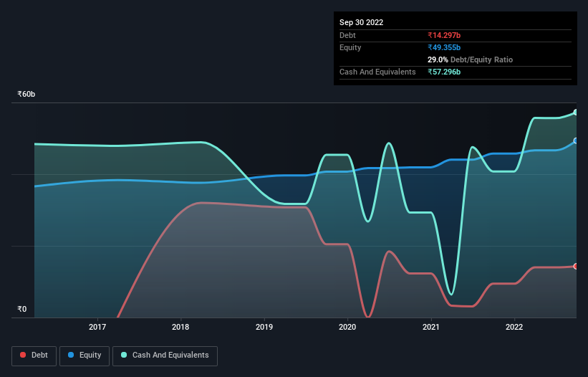This screenshot has width=588, height=377.
Task: Click the 2022 x-axis label
Action: (514, 327)
